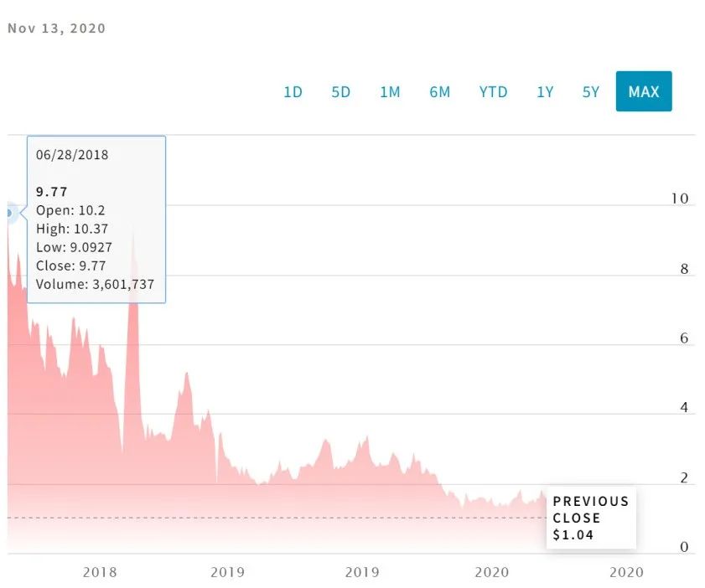The height and width of the screenshot is (588, 705).
Task: Click the second 2019 x-axis label
Action: click(362, 572)
